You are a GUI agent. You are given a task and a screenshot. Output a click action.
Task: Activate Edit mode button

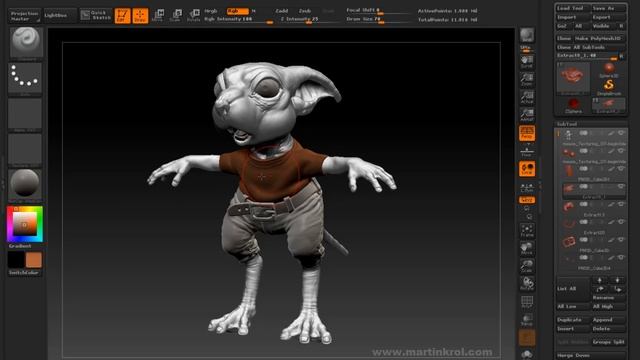point(122,16)
